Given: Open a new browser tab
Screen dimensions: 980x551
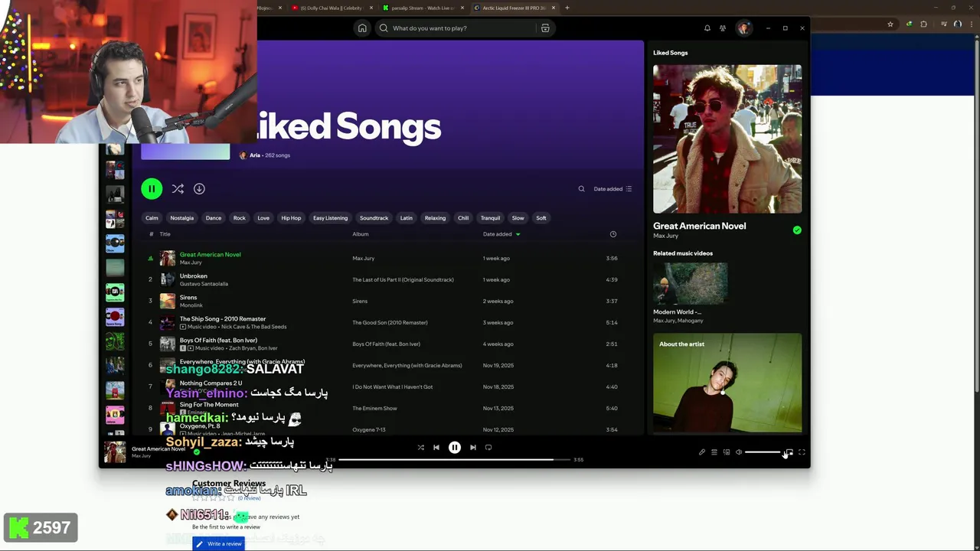Looking at the screenshot, I should (567, 8).
